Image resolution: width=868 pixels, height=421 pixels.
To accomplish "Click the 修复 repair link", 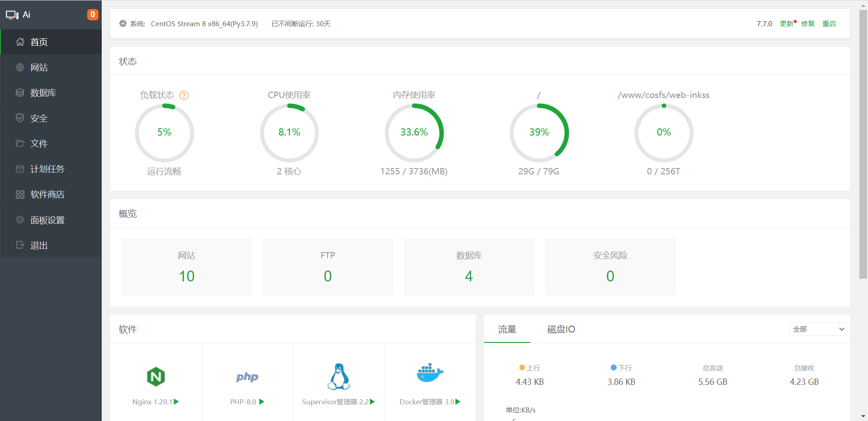I will pos(808,23).
